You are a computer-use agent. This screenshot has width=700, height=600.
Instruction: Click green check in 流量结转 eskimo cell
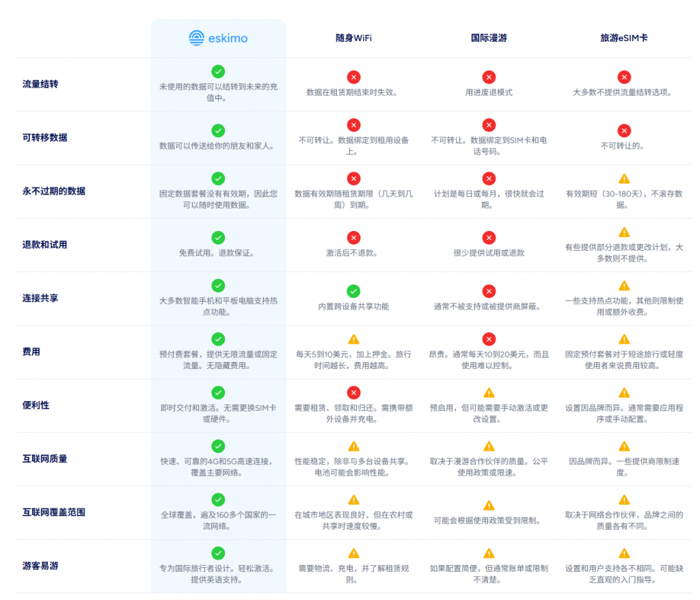click(218, 72)
